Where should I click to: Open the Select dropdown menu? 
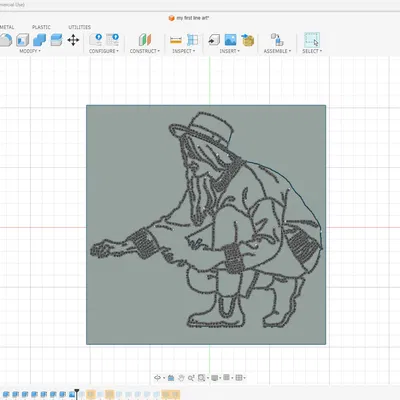312,51
